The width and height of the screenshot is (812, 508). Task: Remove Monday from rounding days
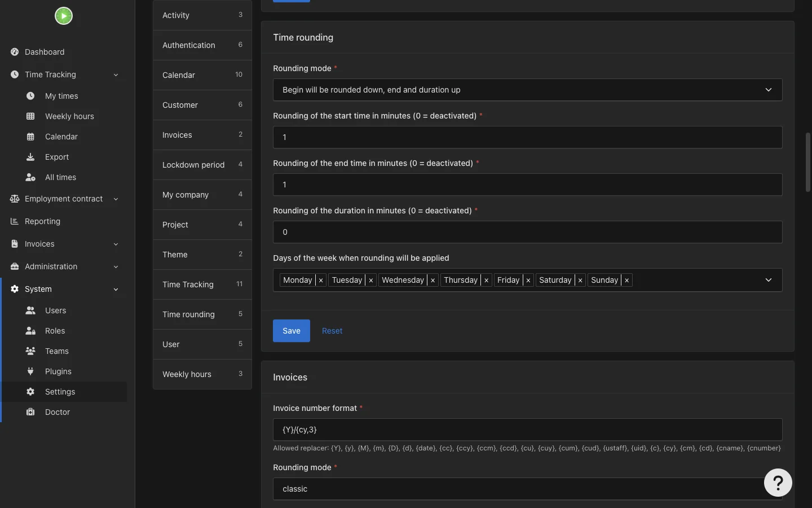(x=321, y=280)
